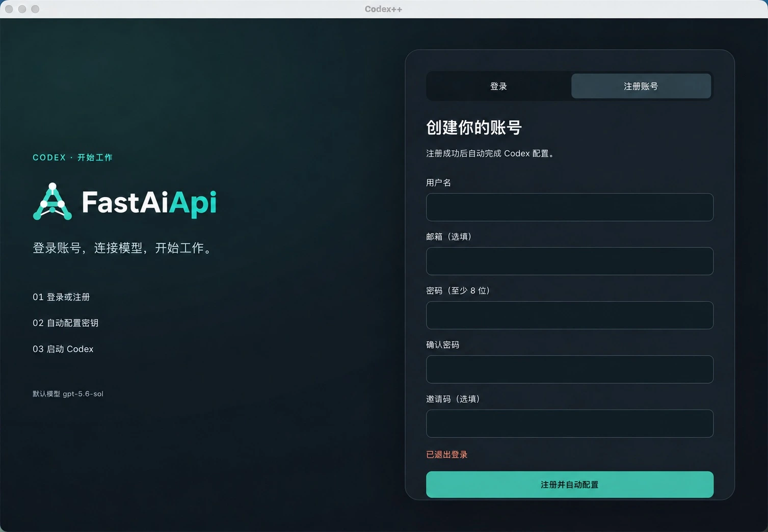
Task: Switch to the 登录 tab
Action: tap(498, 86)
